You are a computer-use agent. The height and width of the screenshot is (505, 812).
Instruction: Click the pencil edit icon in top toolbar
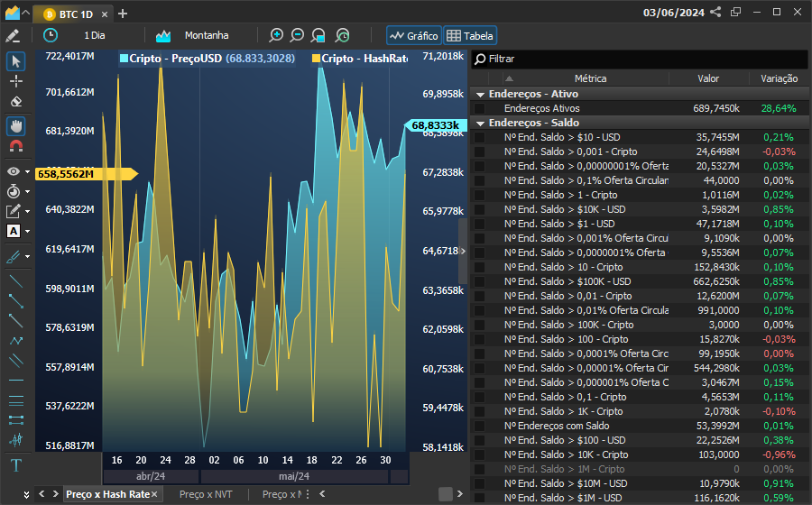tap(13, 35)
